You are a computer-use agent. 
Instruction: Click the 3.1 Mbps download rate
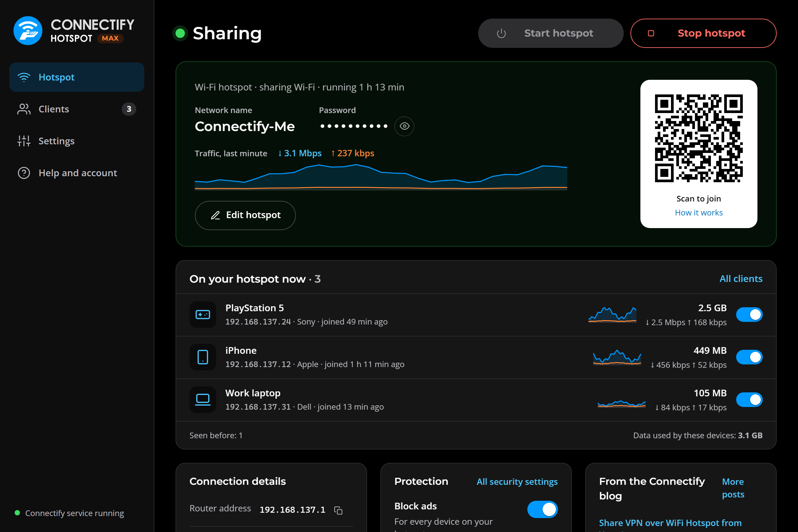coord(300,153)
